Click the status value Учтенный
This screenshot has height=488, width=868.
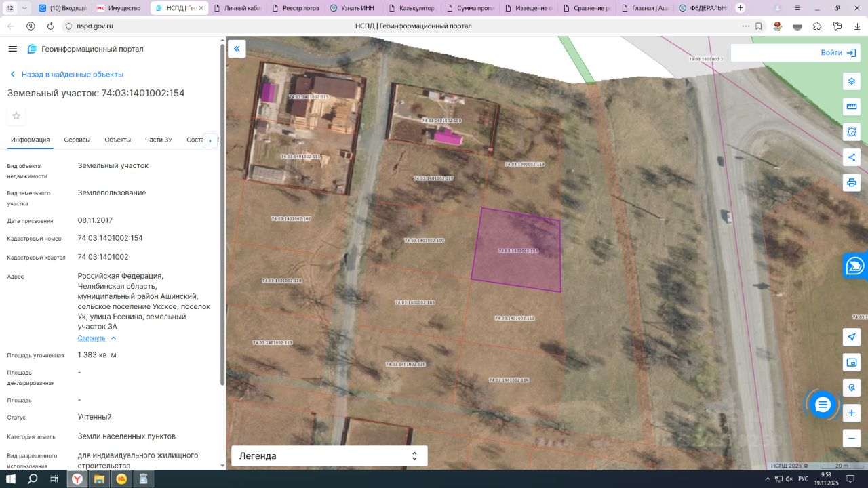coord(95,418)
